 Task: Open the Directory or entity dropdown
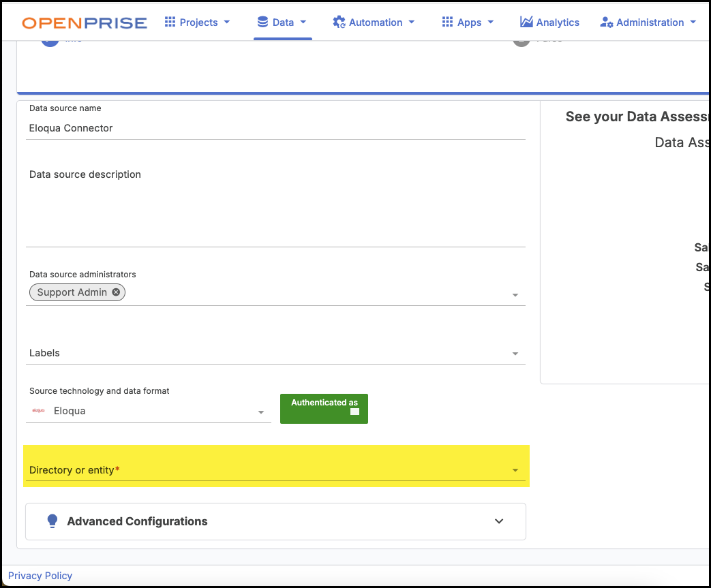(x=275, y=470)
